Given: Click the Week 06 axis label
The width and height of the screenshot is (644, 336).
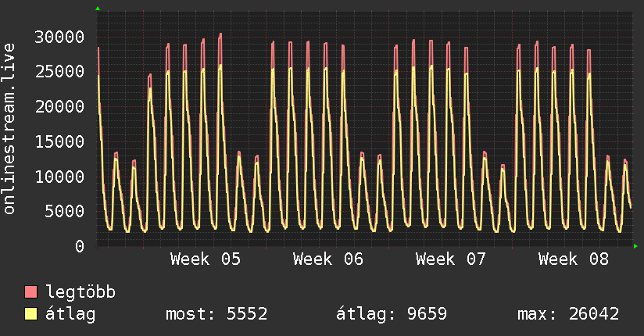Looking at the screenshot, I should 328,259.
